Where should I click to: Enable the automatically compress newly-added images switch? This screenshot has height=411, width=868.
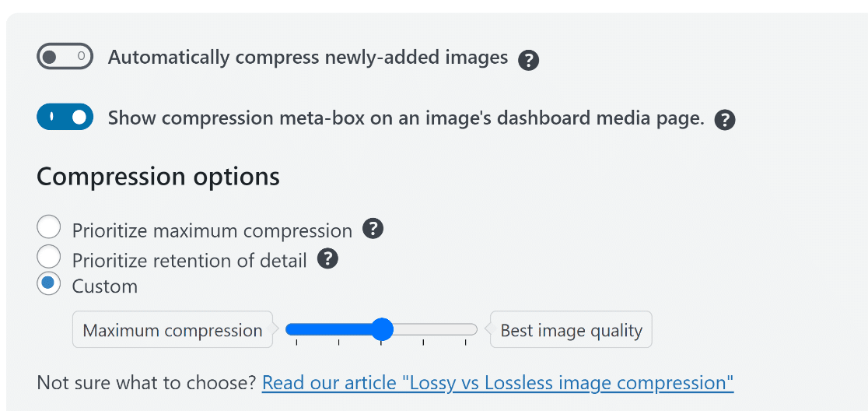click(65, 56)
